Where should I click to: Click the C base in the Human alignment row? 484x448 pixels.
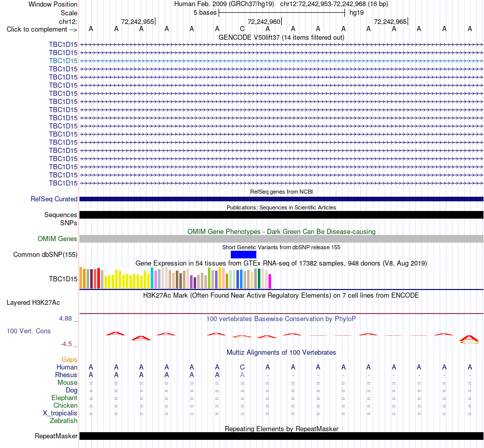coord(243,367)
